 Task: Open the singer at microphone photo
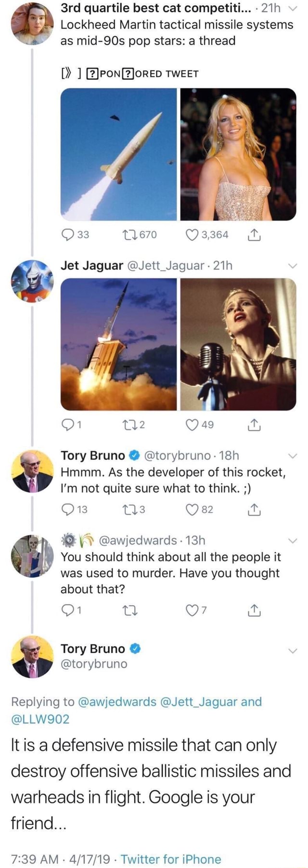pos(238,344)
